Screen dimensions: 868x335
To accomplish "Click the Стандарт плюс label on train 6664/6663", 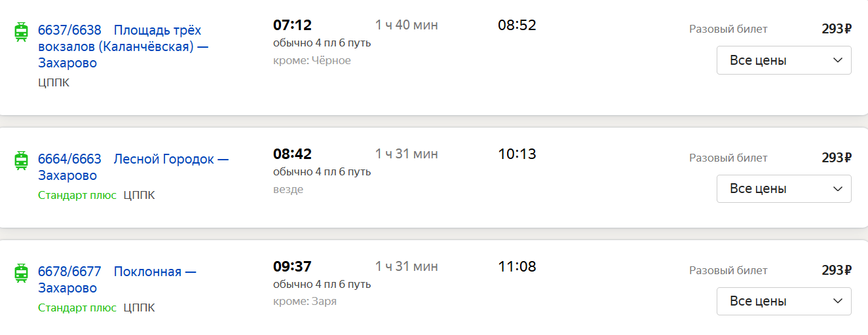I will [x=77, y=195].
